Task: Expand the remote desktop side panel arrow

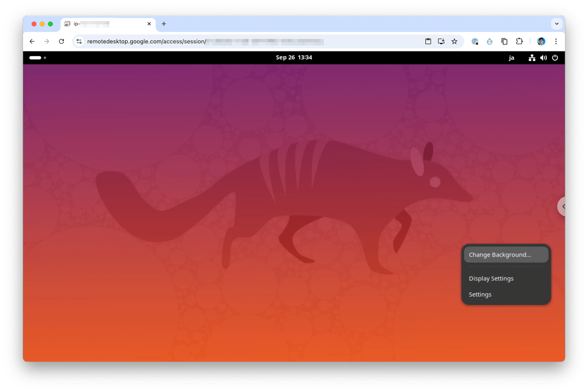Action: (562, 207)
